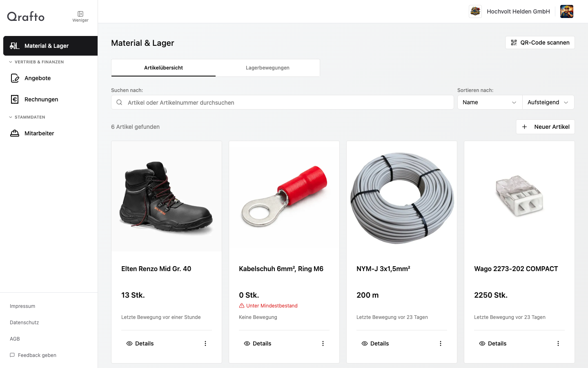Select the Artikelübersicht tab
This screenshot has width=588, height=368.
[163, 68]
